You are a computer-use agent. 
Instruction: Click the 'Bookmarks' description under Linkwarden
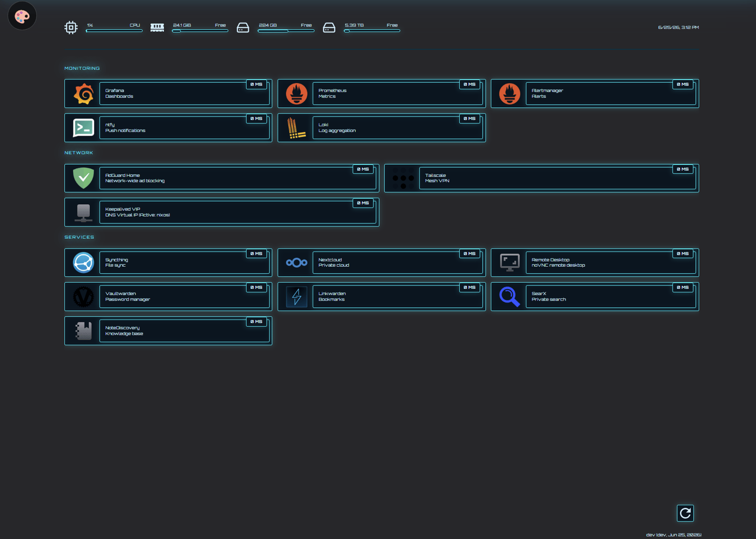[x=332, y=299]
